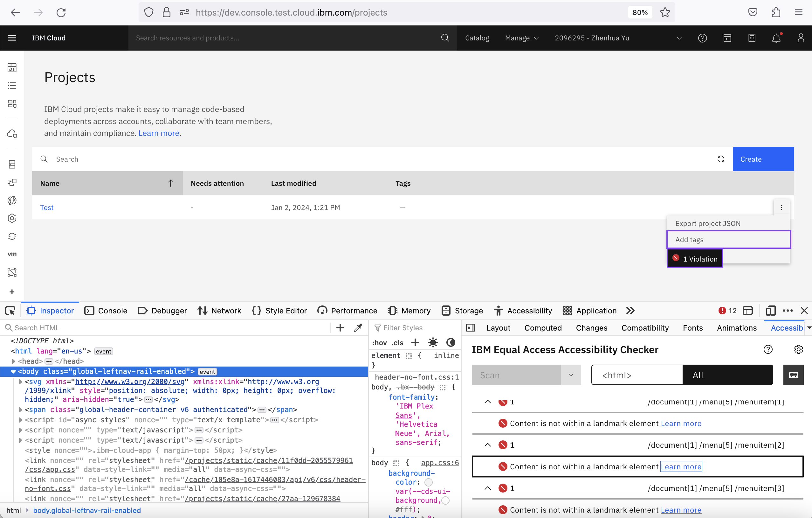Toggle light color scheme simulation
812x518 pixels.
(x=433, y=342)
